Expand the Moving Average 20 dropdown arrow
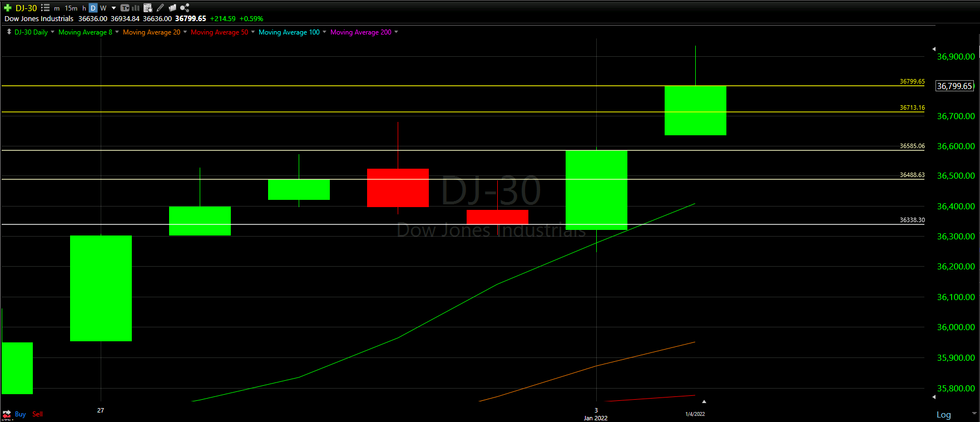Image resolution: width=980 pixels, height=422 pixels. pyautogui.click(x=185, y=32)
